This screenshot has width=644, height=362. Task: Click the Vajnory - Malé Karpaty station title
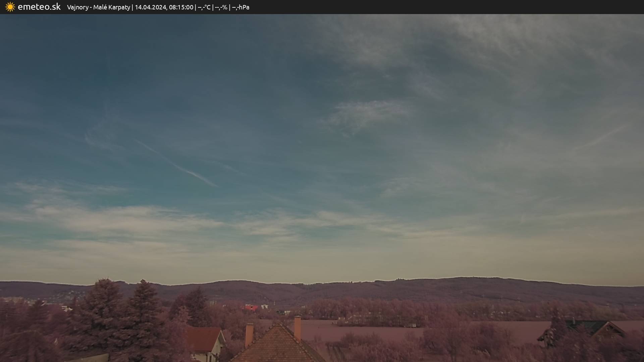tap(98, 7)
